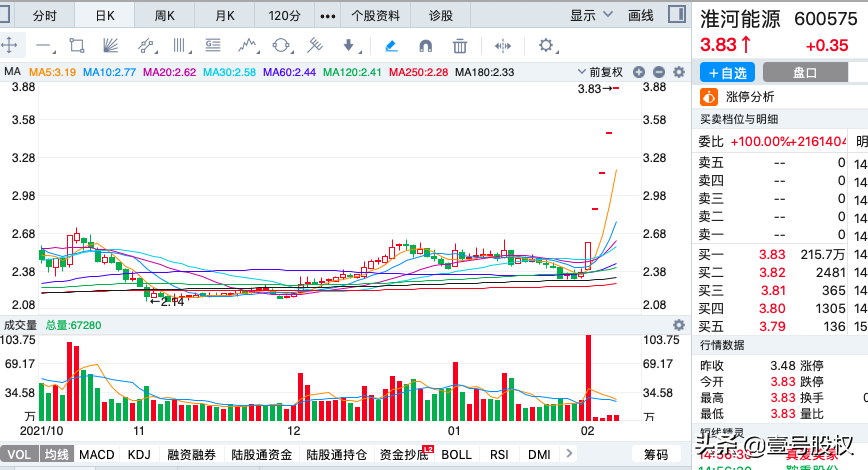
Task: Click the MA60:2.44 label
Action: pos(289,72)
